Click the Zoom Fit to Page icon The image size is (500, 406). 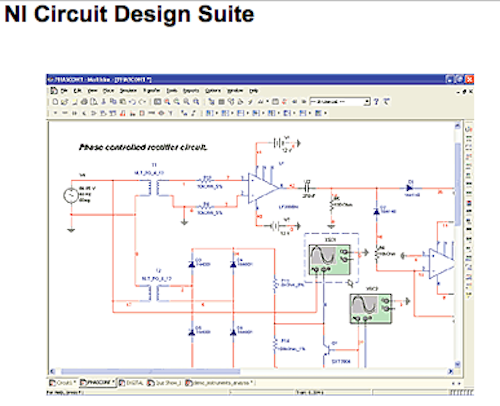point(196,102)
